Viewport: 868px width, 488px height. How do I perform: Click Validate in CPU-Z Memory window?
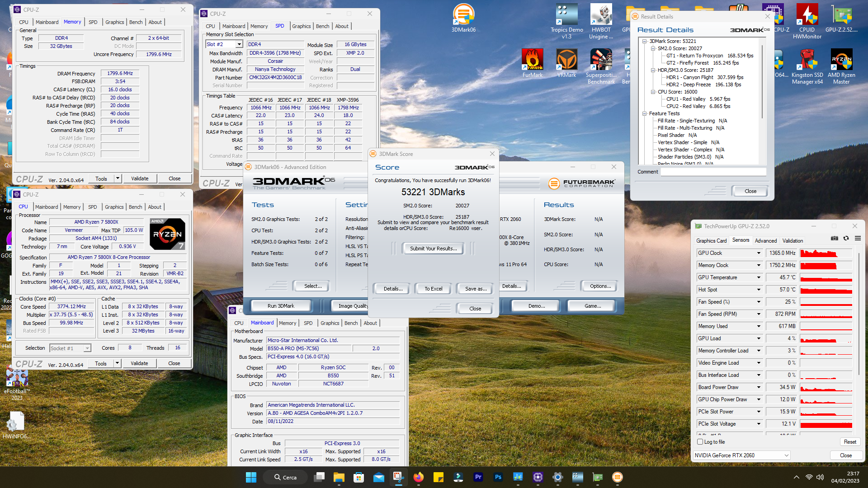(140, 178)
